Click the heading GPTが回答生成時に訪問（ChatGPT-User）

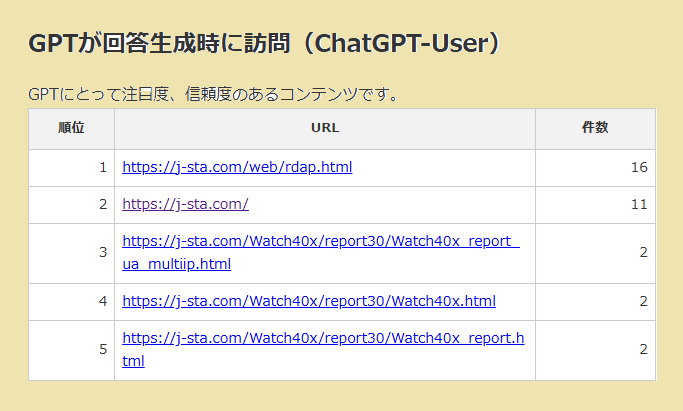264,44
